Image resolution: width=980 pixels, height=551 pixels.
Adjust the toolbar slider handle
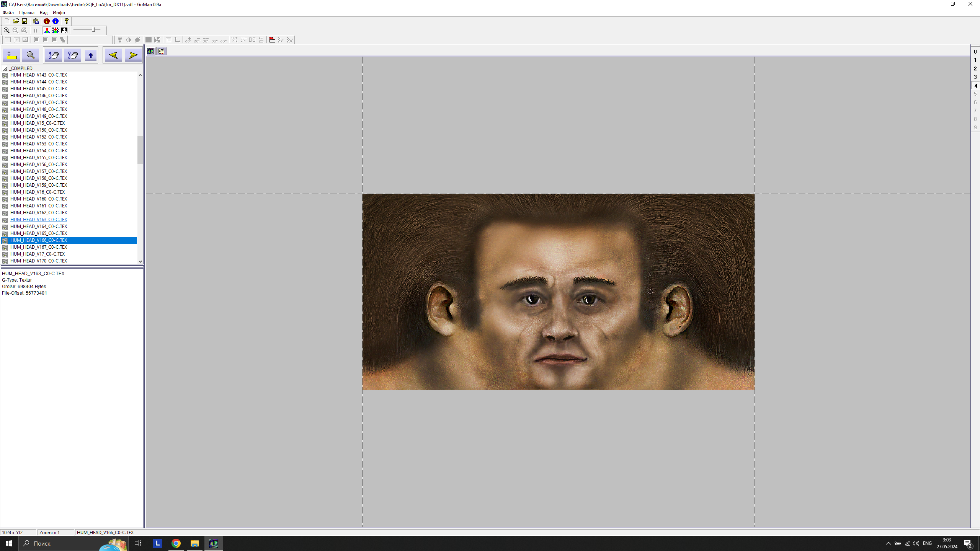[x=94, y=29]
